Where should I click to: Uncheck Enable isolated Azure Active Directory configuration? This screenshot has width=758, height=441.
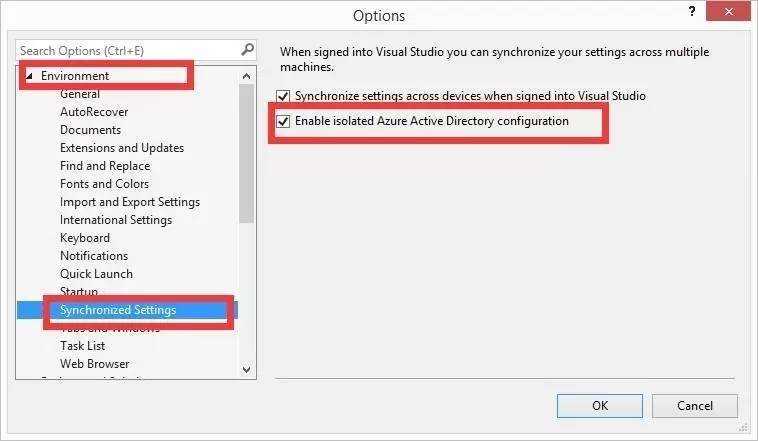(x=283, y=121)
